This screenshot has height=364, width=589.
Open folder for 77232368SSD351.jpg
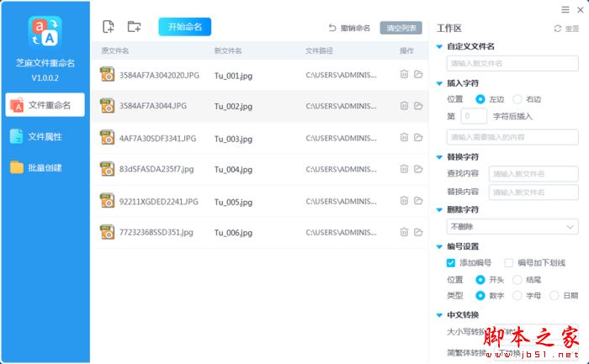418,231
